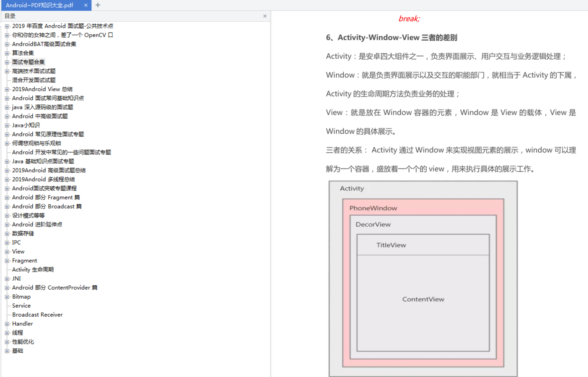588x377 pixels.
Task: Expand java 深入源码级的面试题 node
Action: [7, 107]
